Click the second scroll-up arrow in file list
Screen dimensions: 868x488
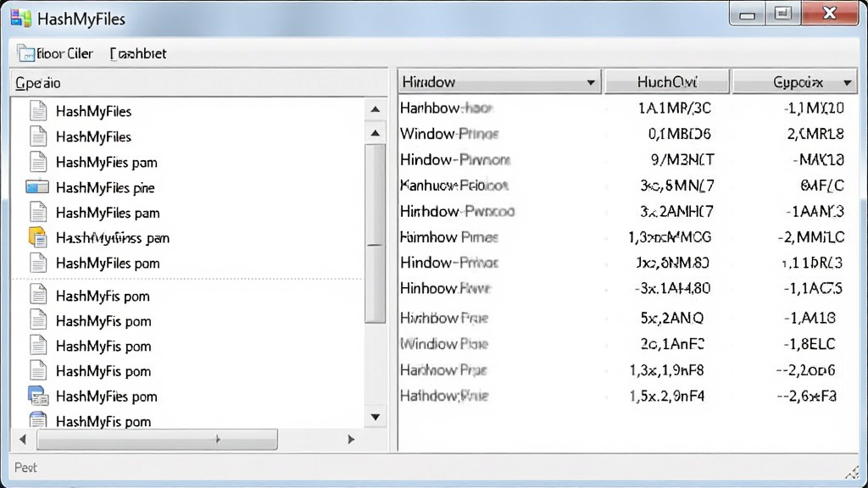click(376, 133)
